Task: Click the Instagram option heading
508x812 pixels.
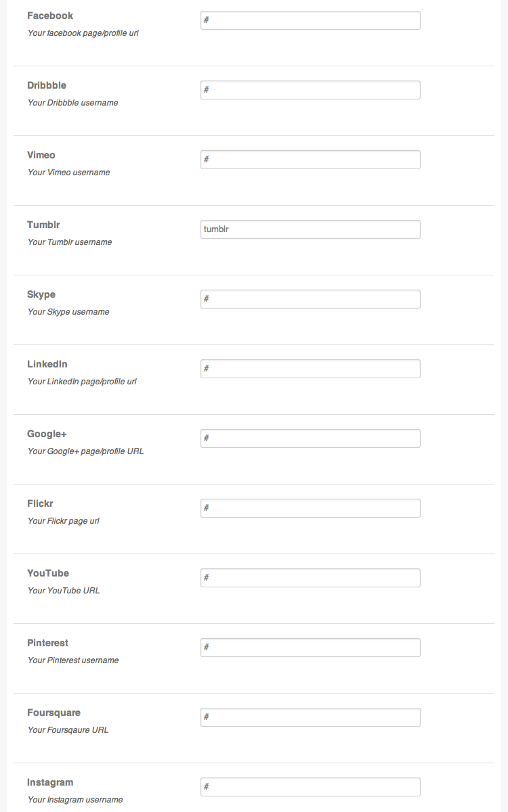Action: coord(50,782)
